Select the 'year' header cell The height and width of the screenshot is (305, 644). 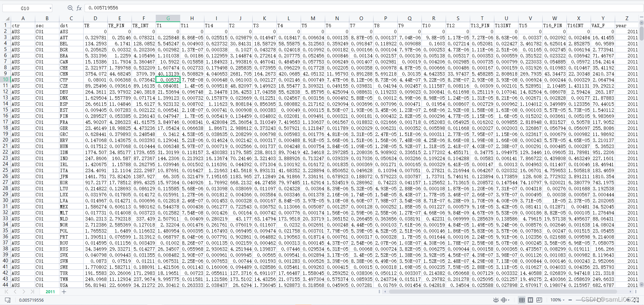[x=627, y=26]
